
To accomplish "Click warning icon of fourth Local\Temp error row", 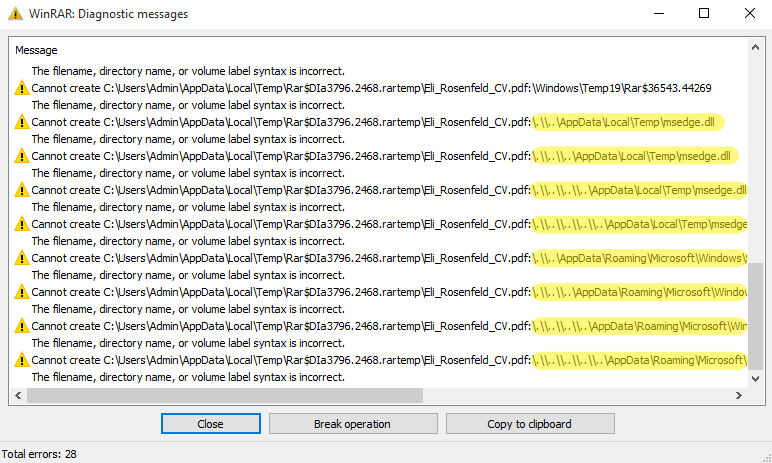I will [21, 224].
